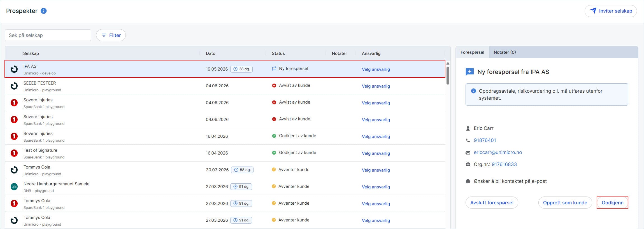Viewport: 644px width, 229px height.
Task: Click the green Godkjent icon for Test of Signature
Action: [x=274, y=153]
